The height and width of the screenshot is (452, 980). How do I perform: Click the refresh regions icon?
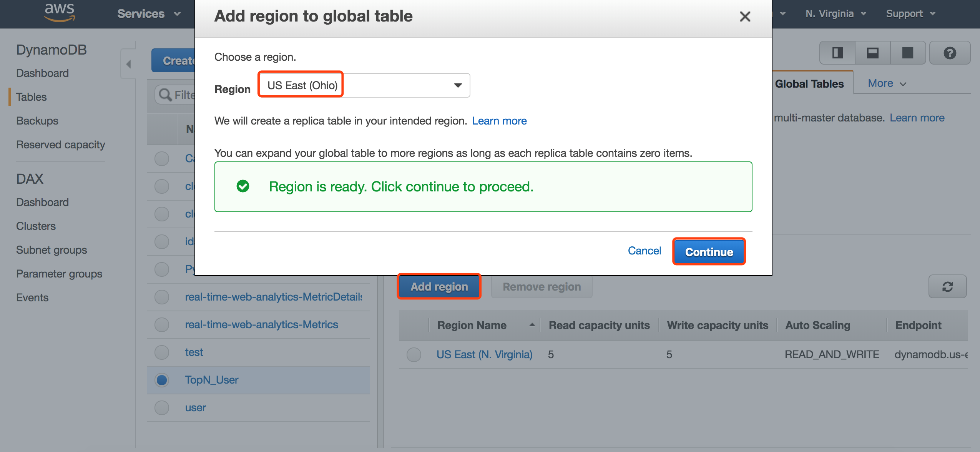(x=947, y=287)
